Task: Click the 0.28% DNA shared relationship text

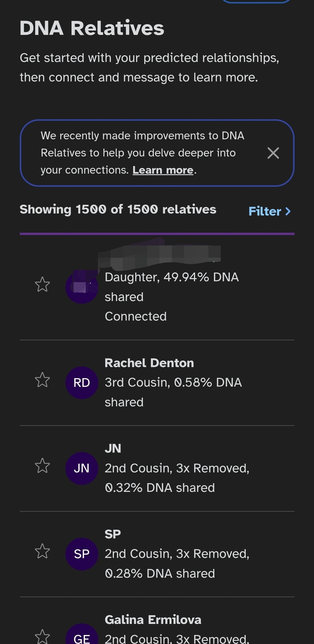Action: [160, 573]
